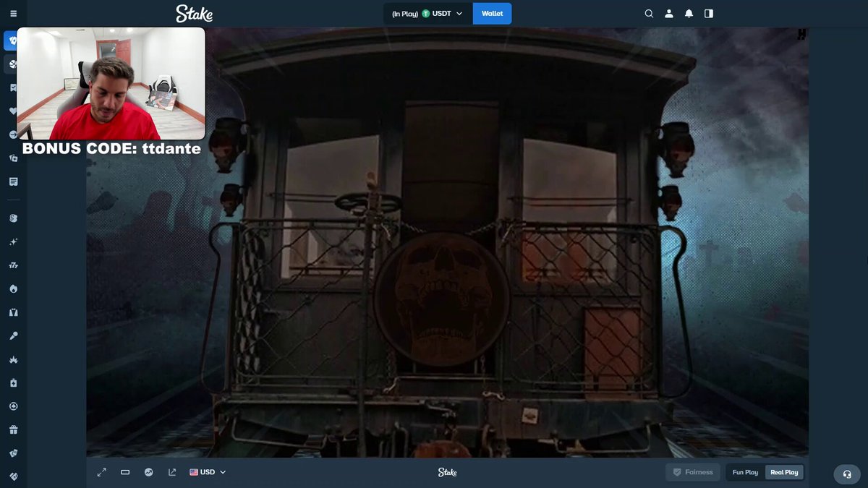This screenshot has height=488, width=868.
Task: Select Fun Play mode
Action: pos(745,472)
